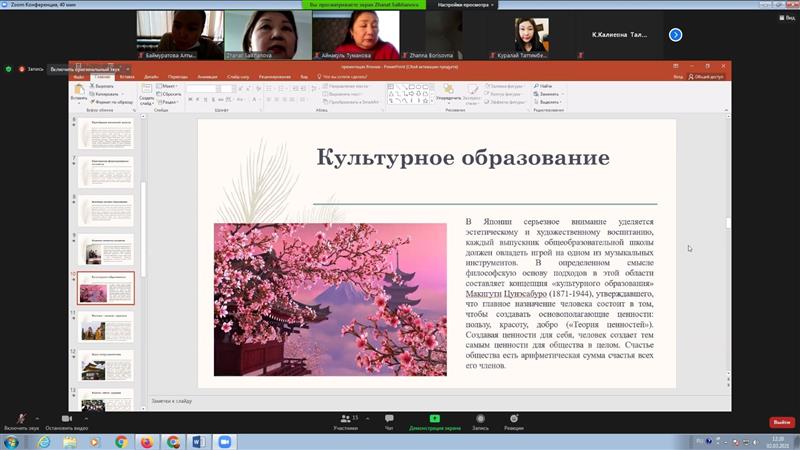This screenshot has width=800, height=450.
Task: Open the Participants panel in Zoom
Action: (346, 420)
